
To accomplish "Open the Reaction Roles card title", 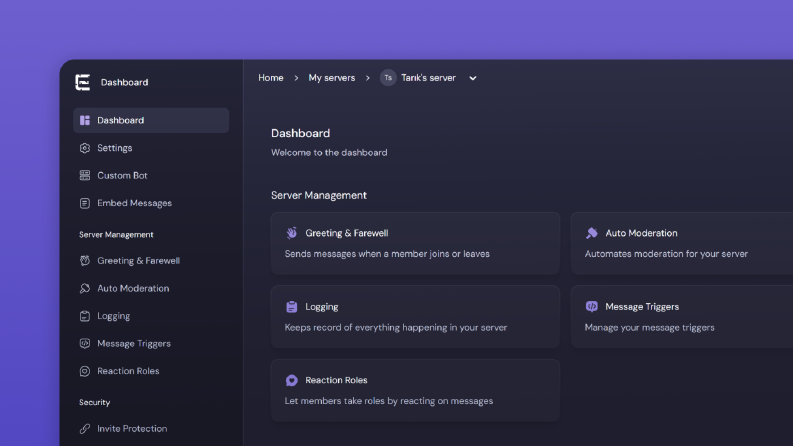I will click(336, 380).
